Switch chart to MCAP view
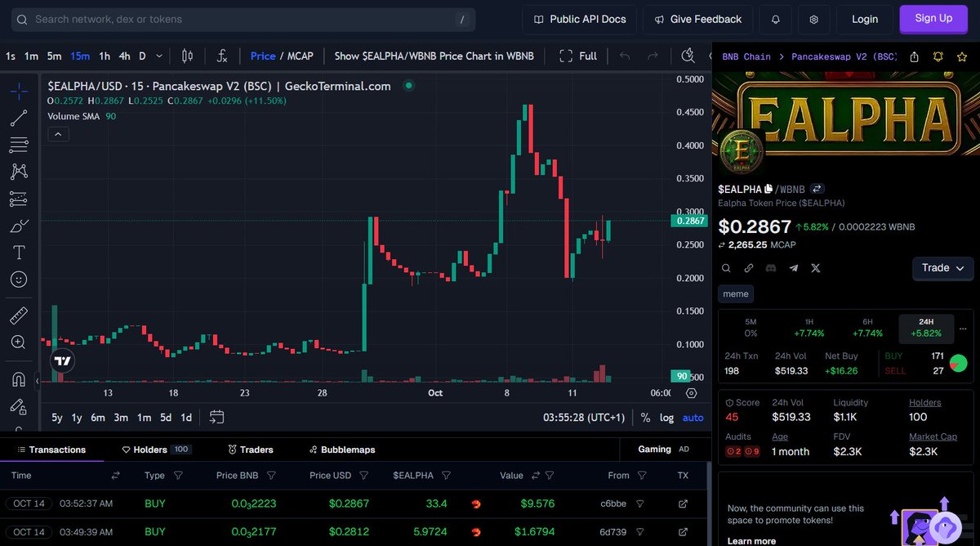 [x=300, y=56]
